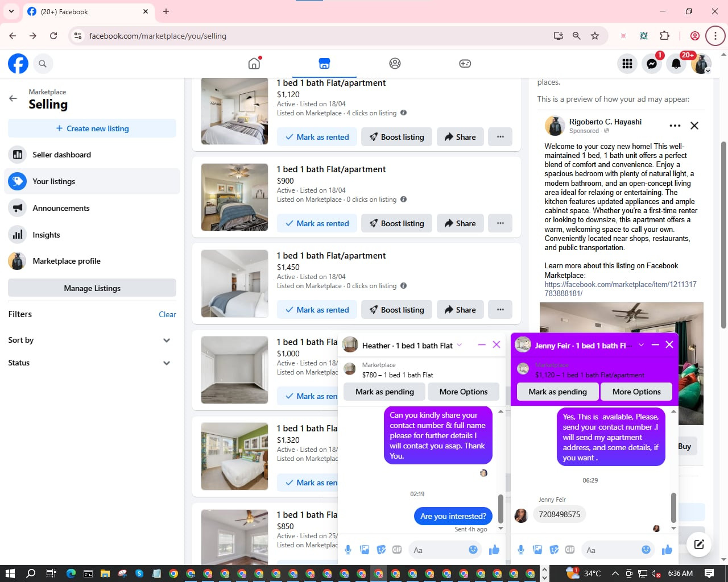Open Seller dashboard in sidebar
The height and width of the screenshot is (582, 728).
click(92, 155)
